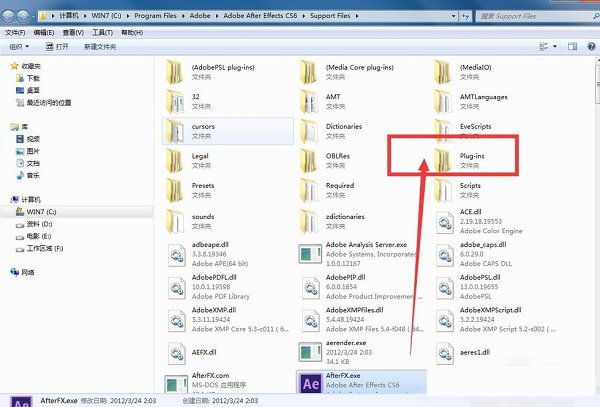Select the Presets folder

(190, 190)
